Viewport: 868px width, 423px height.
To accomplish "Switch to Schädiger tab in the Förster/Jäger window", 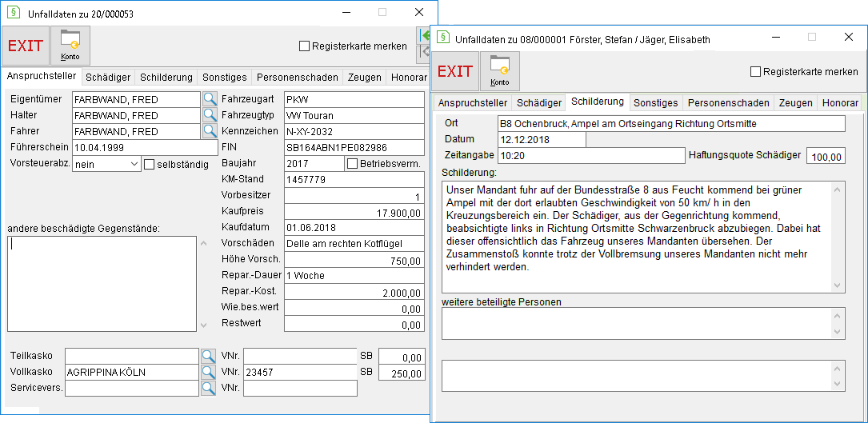I will 539,102.
